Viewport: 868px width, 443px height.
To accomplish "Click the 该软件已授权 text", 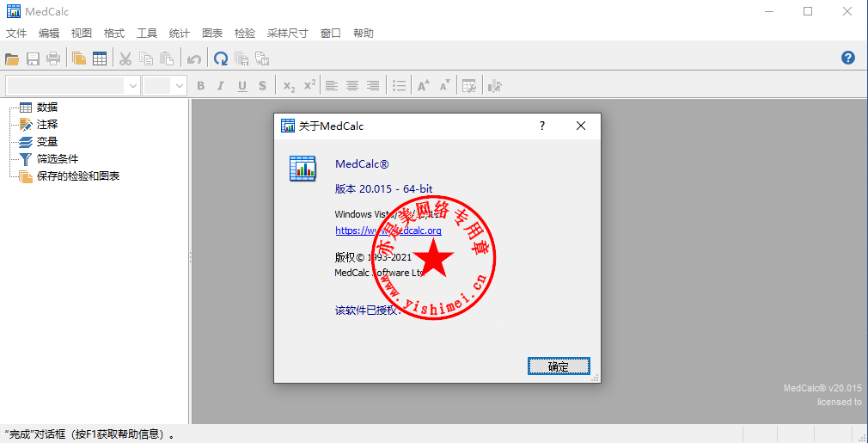I will click(368, 310).
